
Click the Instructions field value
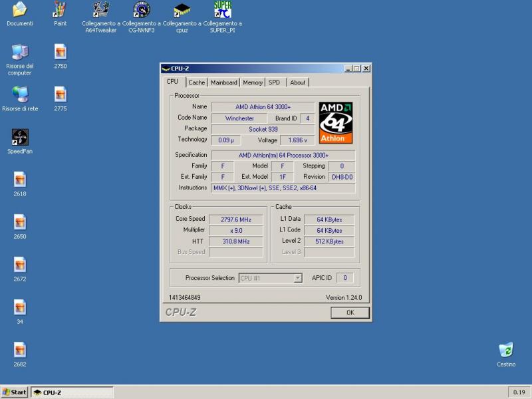[283, 188]
